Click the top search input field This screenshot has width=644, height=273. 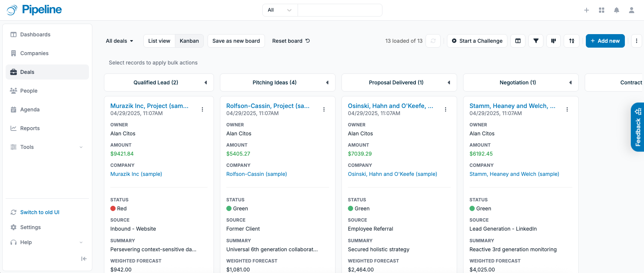[340, 10]
